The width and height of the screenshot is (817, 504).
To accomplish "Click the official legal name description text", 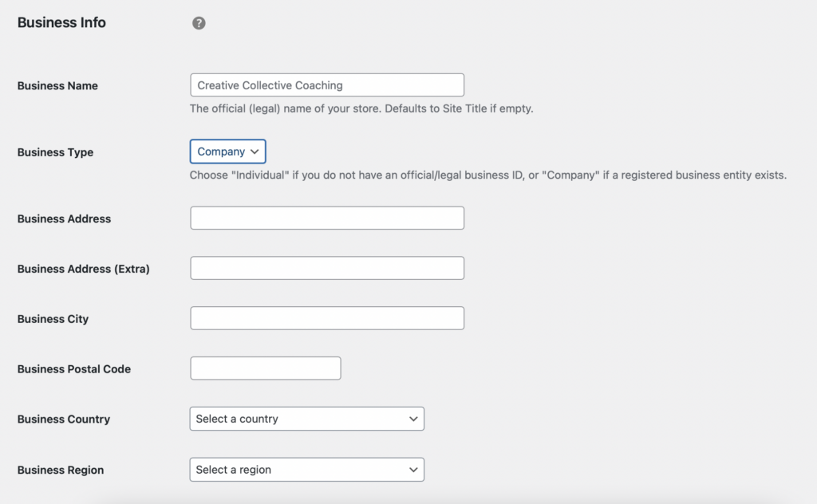I will click(x=361, y=108).
